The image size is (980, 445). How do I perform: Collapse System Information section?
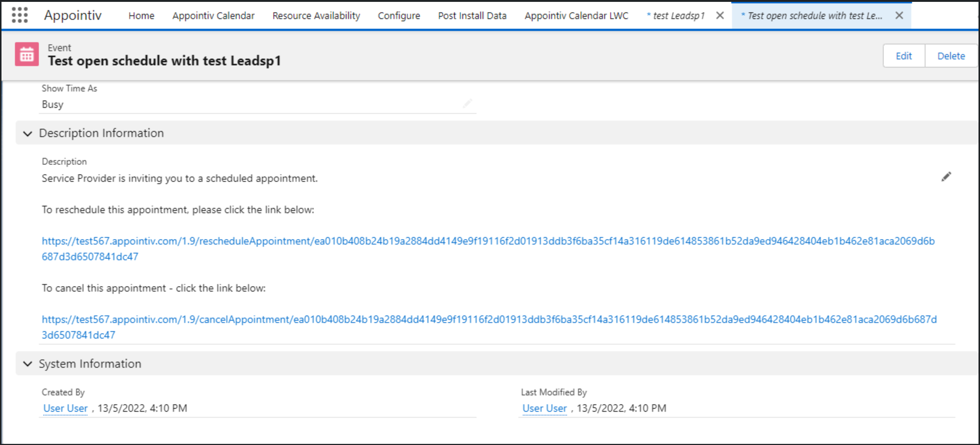pyautogui.click(x=27, y=364)
